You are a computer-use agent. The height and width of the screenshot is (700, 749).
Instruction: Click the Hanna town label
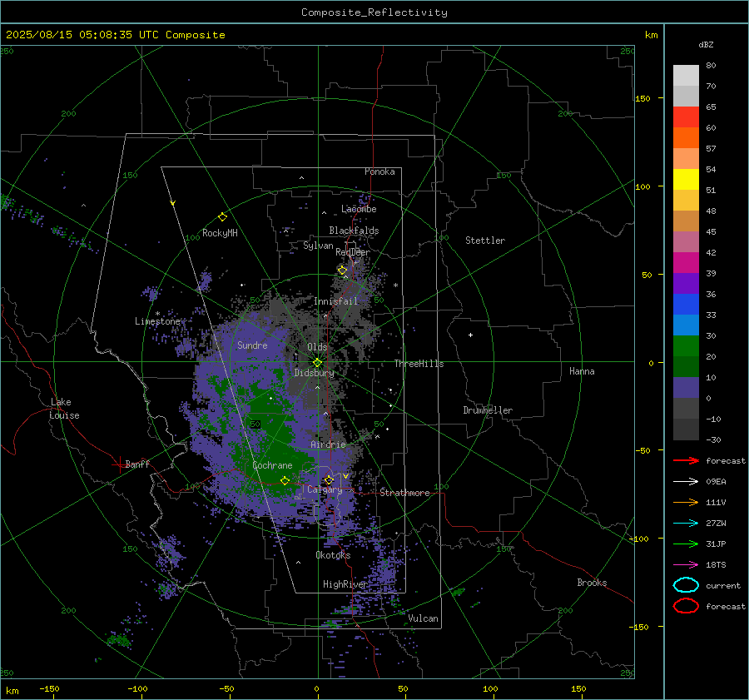pos(582,371)
